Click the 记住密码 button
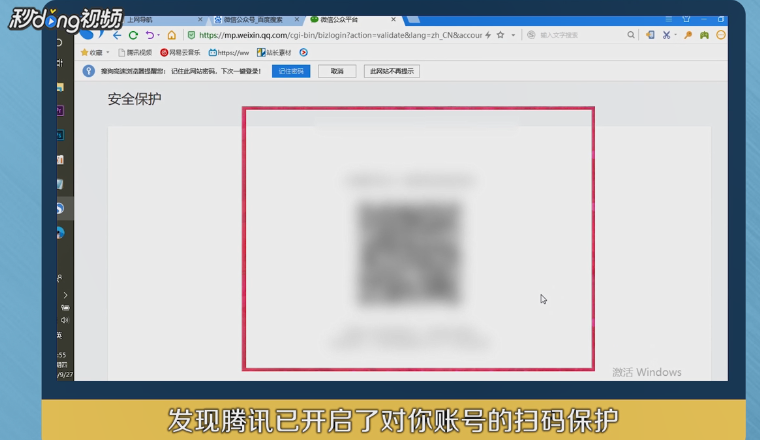The width and height of the screenshot is (760, 440). pyautogui.click(x=291, y=71)
